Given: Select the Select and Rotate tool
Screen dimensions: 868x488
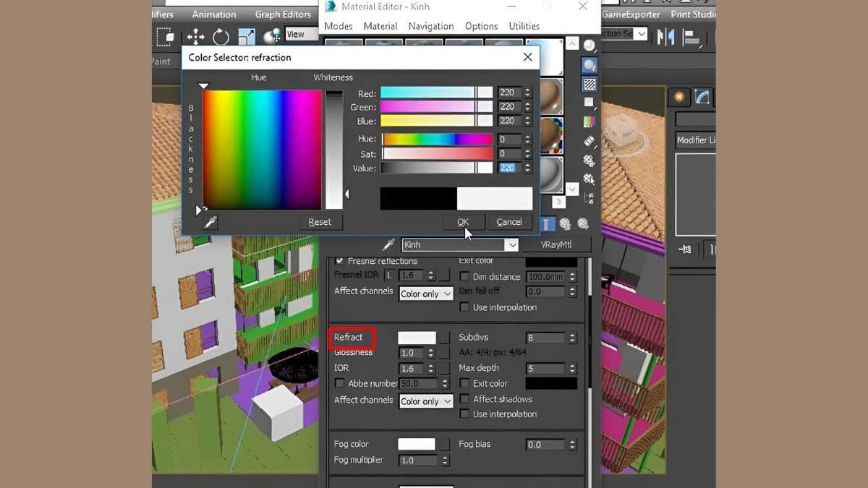Looking at the screenshot, I should point(221,35).
